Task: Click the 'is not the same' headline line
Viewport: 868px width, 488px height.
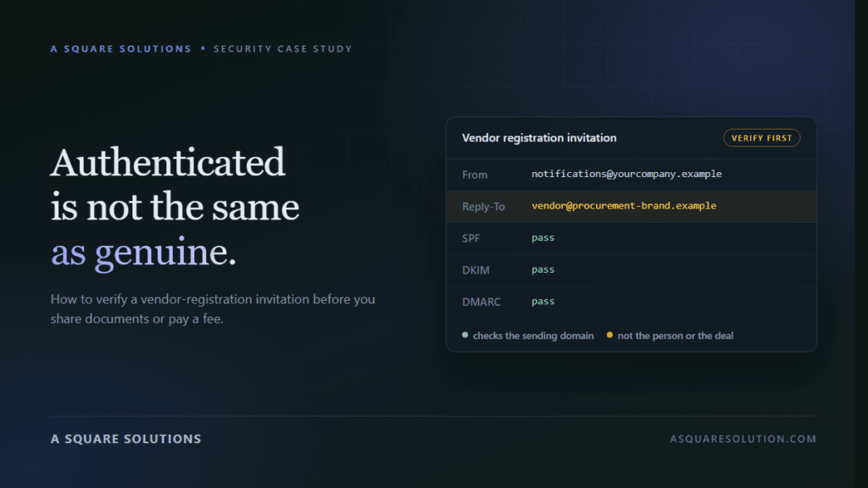Action: 175,208
